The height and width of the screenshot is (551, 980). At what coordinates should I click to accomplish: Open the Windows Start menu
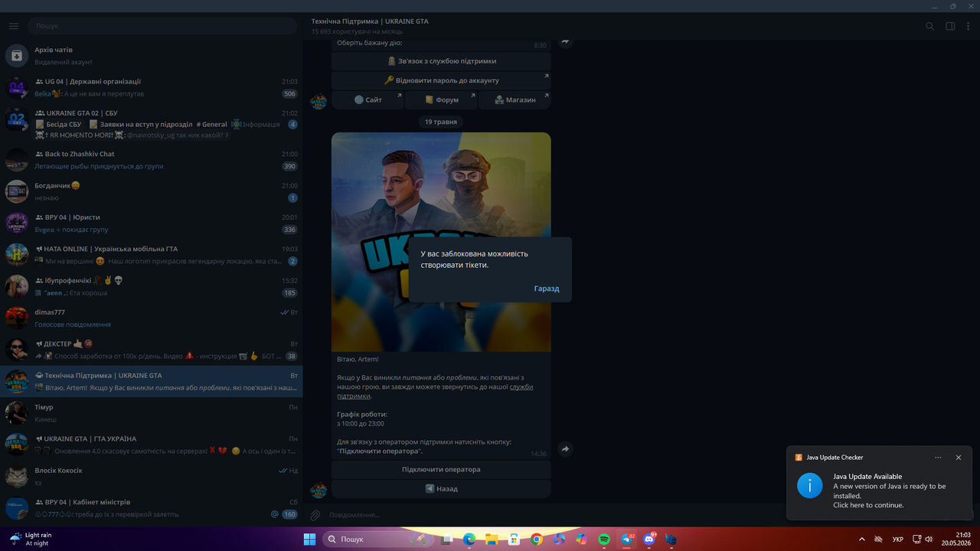pos(309,540)
